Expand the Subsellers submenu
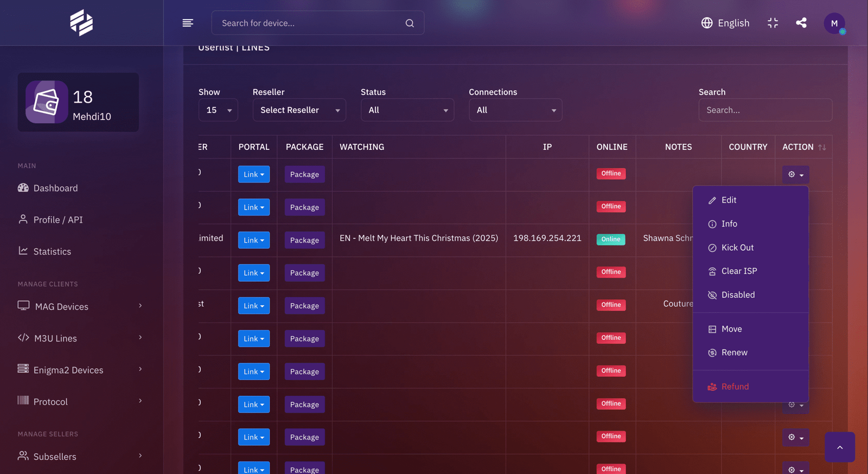The image size is (868, 474). coord(141,456)
